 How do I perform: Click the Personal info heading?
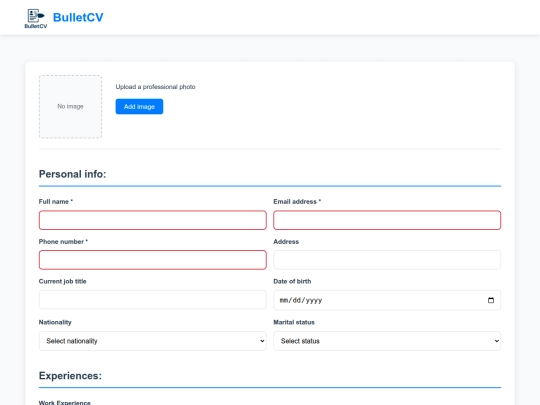click(x=72, y=174)
